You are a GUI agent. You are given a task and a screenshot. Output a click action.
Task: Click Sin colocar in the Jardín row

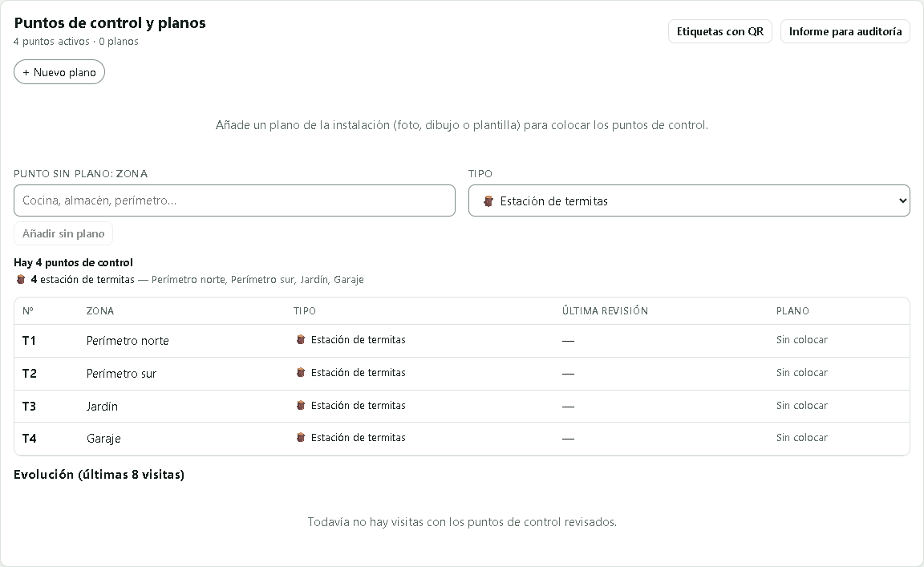click(x=801, y=406)
